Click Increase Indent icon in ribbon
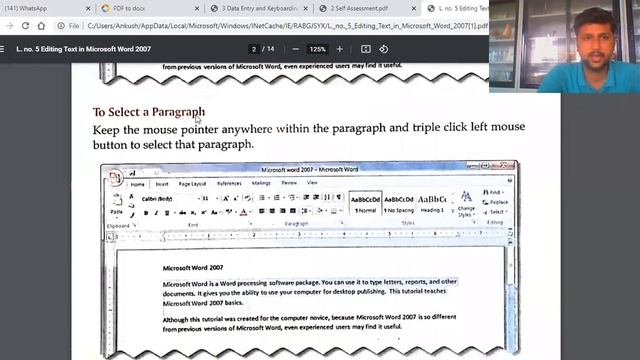 (x=316, y=198)
